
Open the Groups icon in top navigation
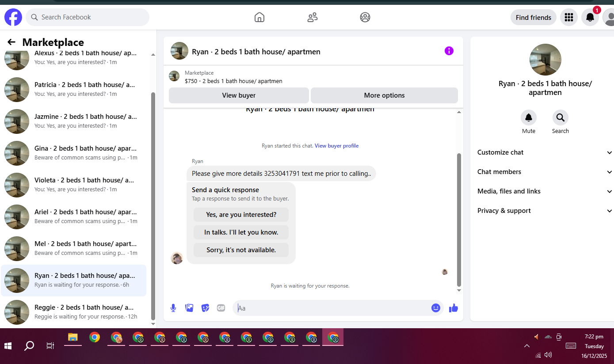pos(365,17)
